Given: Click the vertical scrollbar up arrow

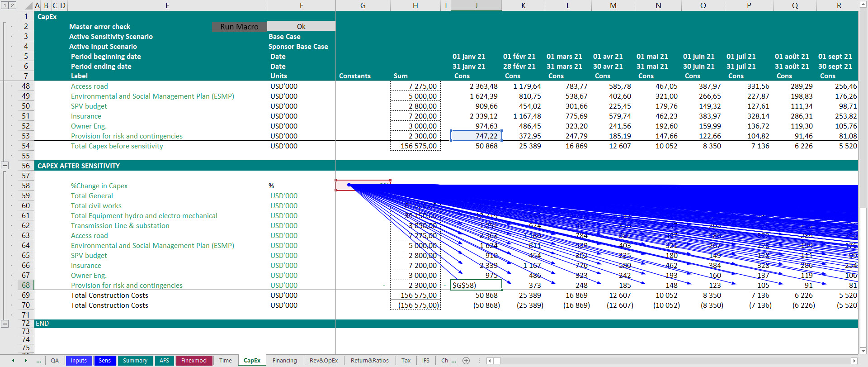Looking at the screenshot, I should coord(863,4).
